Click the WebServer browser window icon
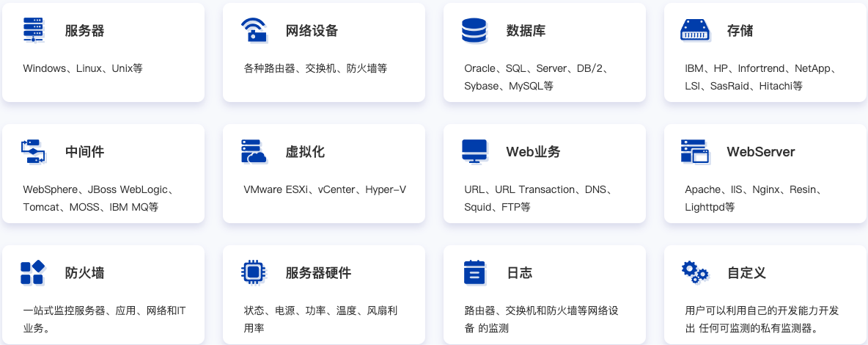This screenshot has width=868, height=345. click(695, 151)
